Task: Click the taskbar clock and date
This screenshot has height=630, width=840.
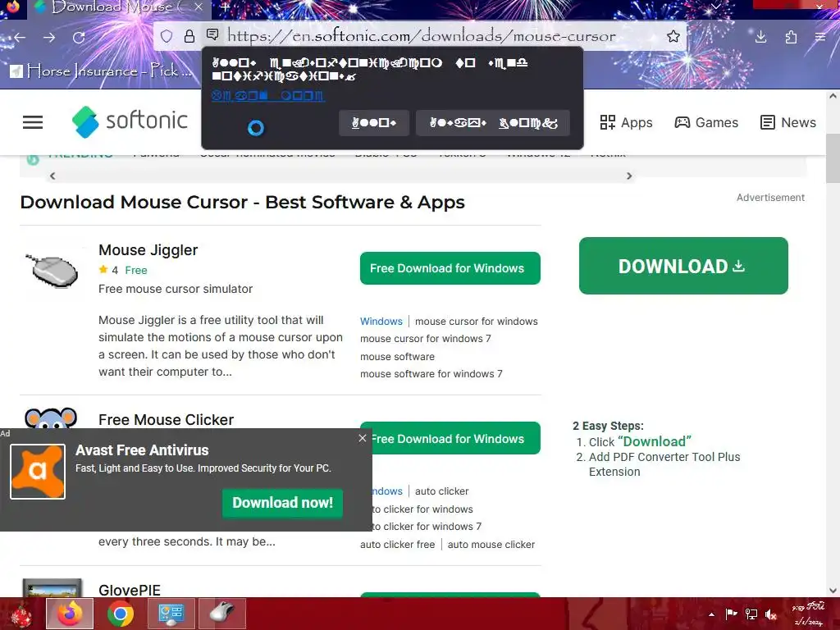Action: coord(808,614)
